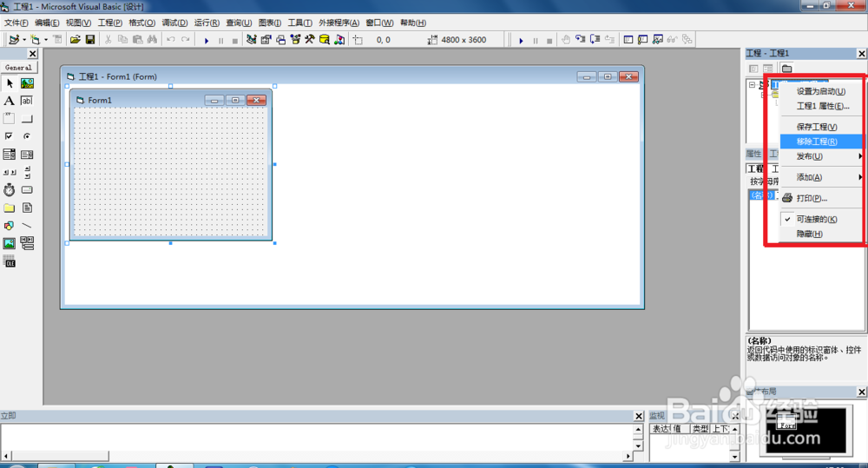This screenshot has height=468, width=868.
Task: Open the Add Form dropdown arrow
Action: tap(46, 40)
